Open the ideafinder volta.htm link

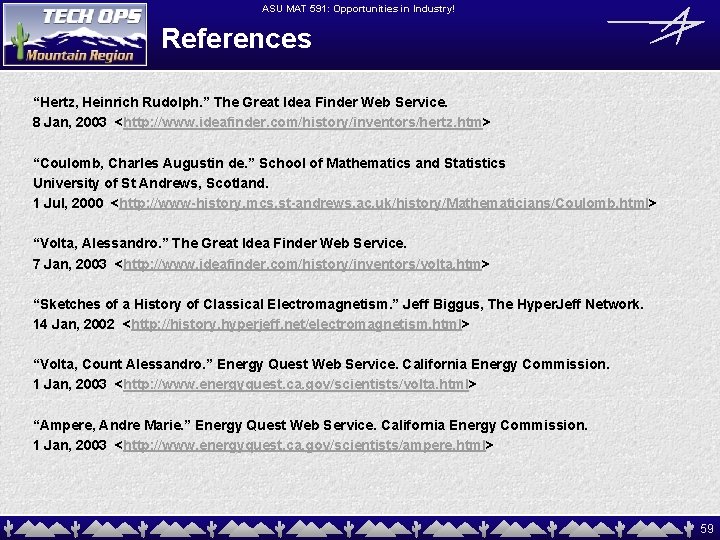(x=302, y=264)
